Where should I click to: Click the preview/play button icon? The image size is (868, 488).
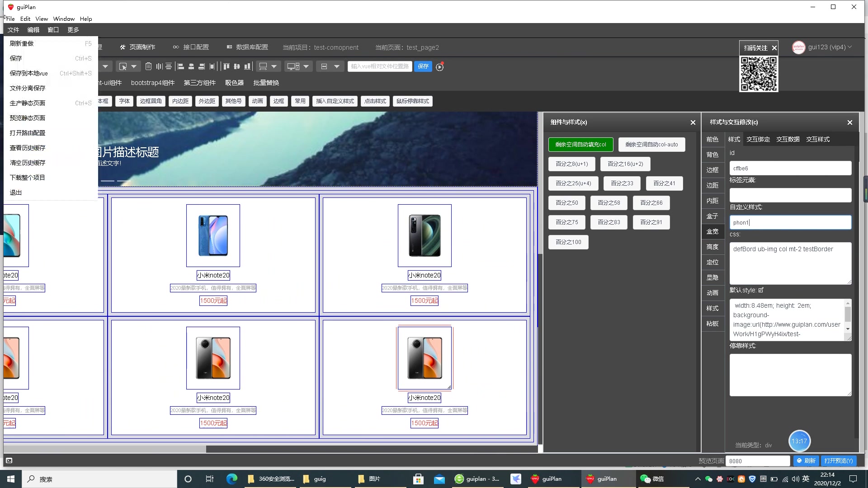point(439,67)
